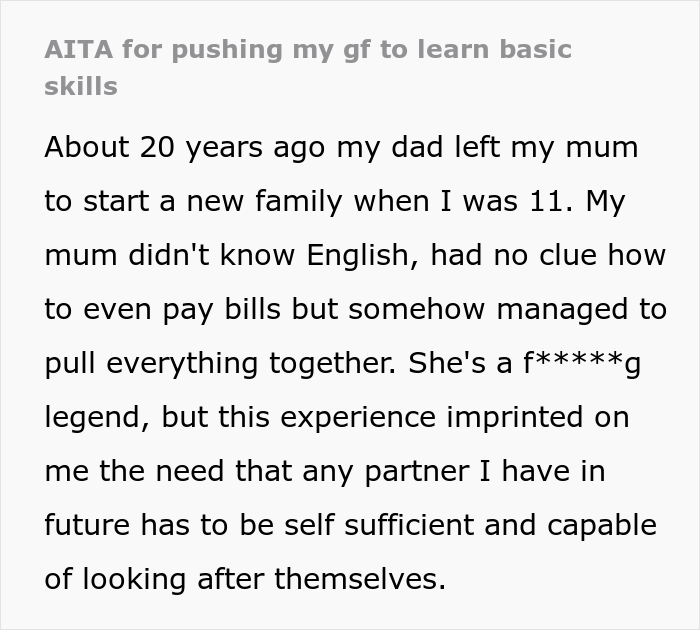Click the word "experience" in the text

[x=358, y=418]
